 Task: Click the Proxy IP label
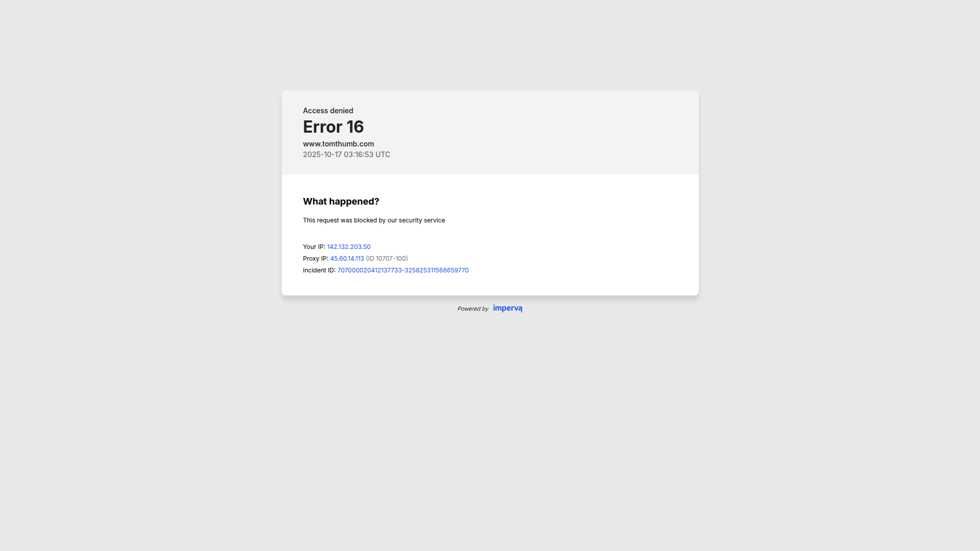pyautogui.click(x=315, y=258)
